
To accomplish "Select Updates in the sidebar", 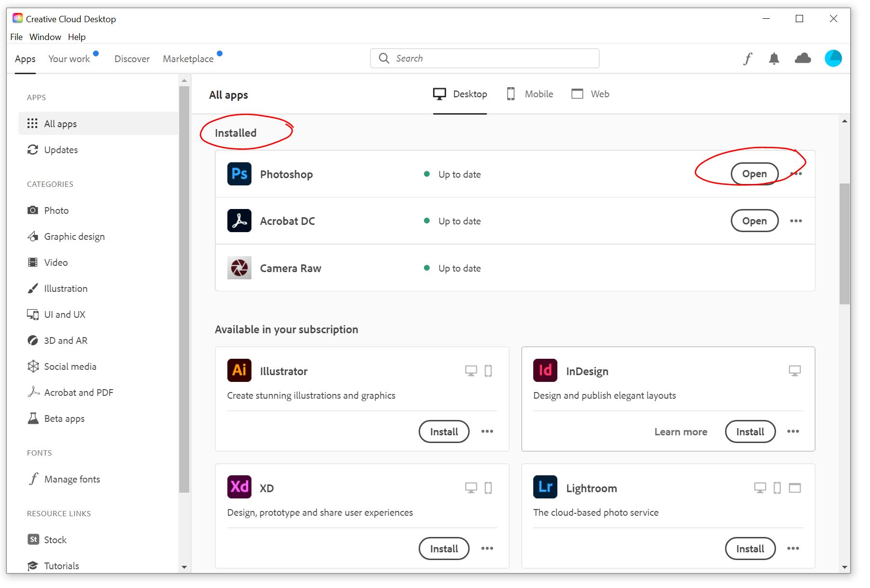I will pyautogui.click(x=61, y=150).
